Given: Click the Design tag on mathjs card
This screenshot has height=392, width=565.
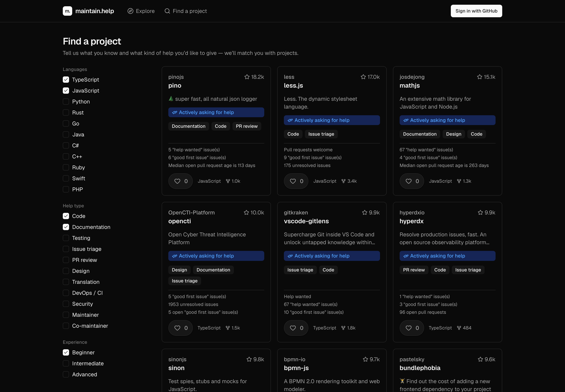Looking at the screenshot, I should click(x=454, y=134).
